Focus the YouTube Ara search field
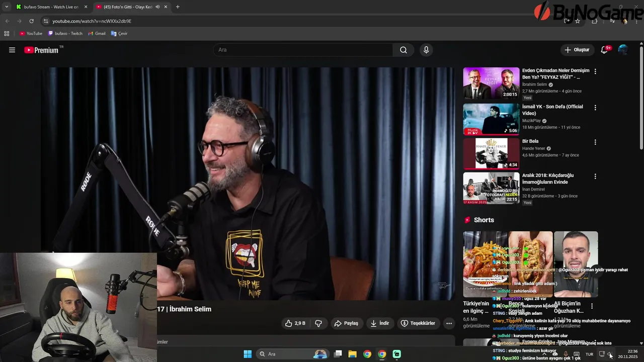The height and width of the screenshot is (362, 644). point(303,50)
